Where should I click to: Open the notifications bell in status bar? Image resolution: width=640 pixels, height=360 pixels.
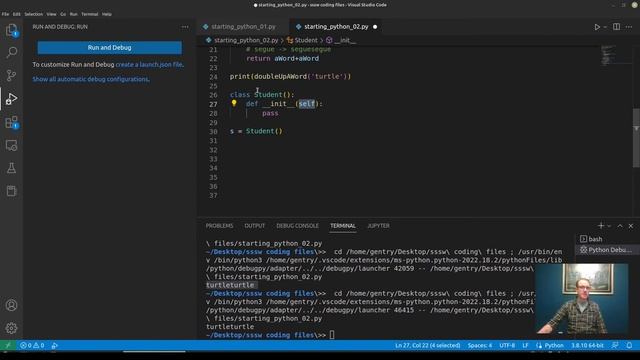click(x=629, y=345)
